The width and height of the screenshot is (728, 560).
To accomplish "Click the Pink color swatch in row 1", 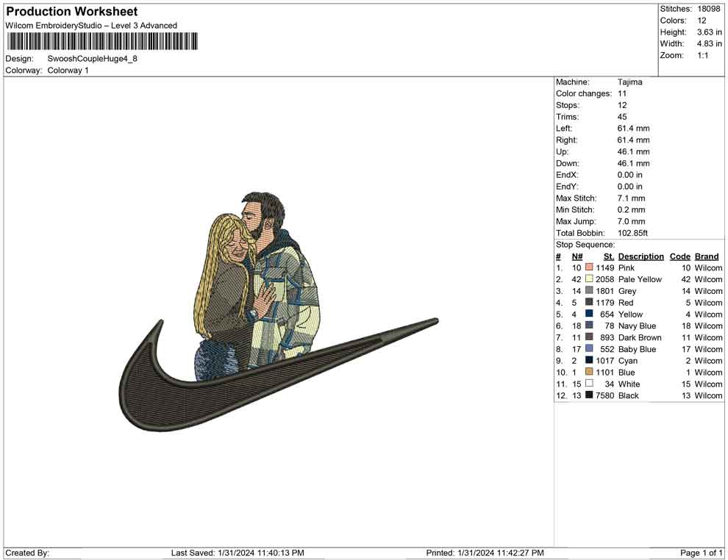I will 589,268.
